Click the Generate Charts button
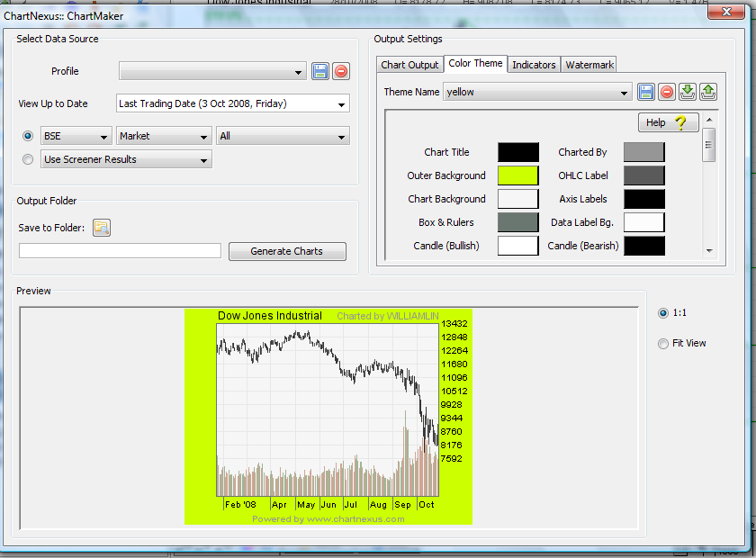This screenshot has height=558, width=756. (287, 251)
